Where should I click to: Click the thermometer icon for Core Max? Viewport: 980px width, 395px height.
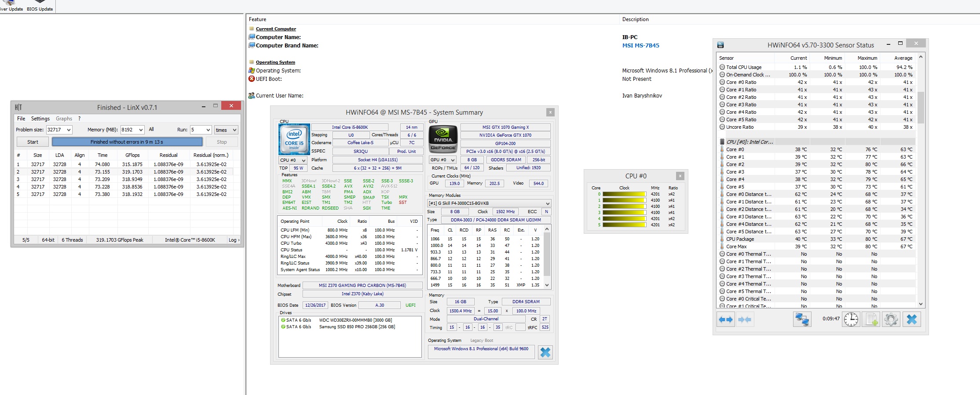click(x=722, y=246)
